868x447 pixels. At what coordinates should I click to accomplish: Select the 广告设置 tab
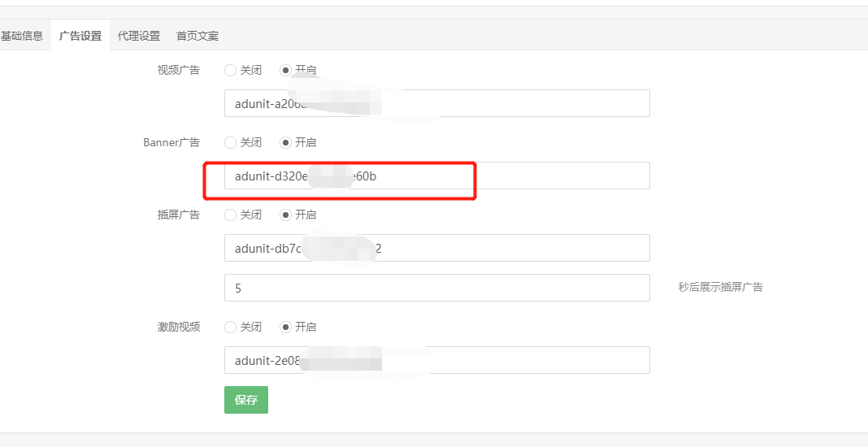(x=80, y=36)
